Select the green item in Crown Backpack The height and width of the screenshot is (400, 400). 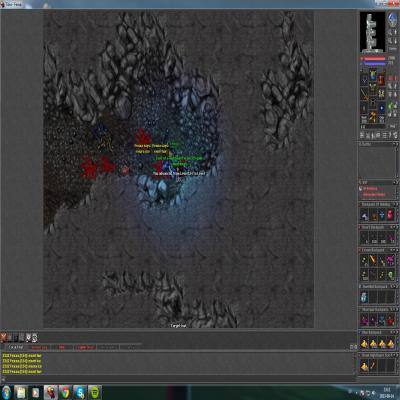click(391, 275)
